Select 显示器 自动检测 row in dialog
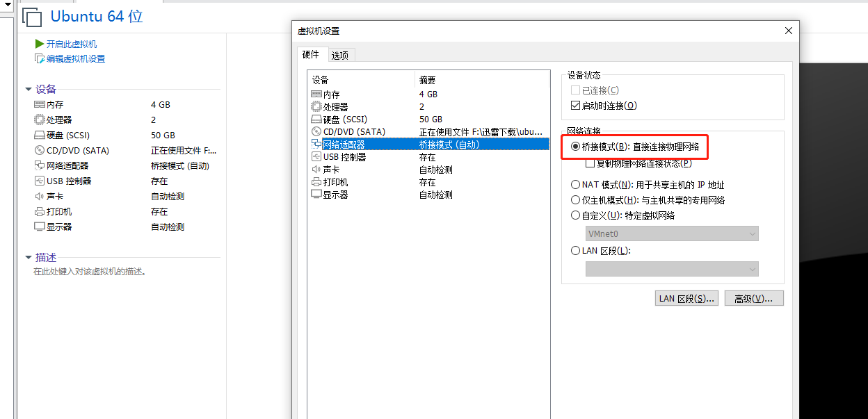 pos(429,194)
